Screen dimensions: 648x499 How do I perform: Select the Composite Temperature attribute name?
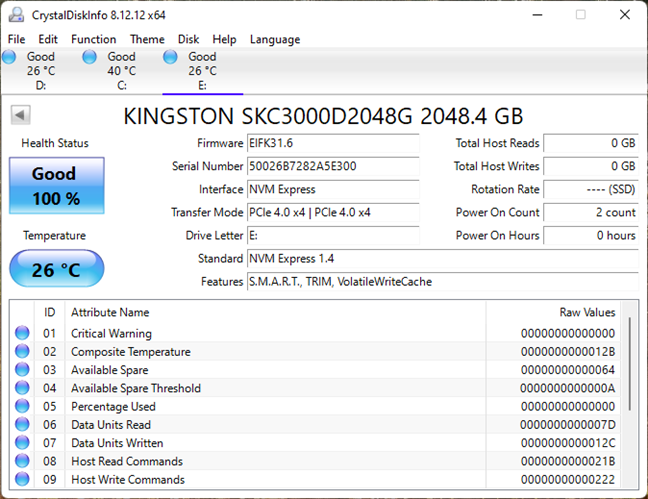131,352
